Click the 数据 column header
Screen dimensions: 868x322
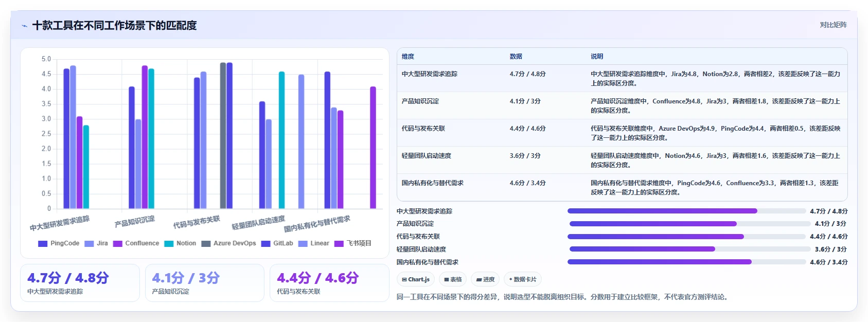coord(516,57)
